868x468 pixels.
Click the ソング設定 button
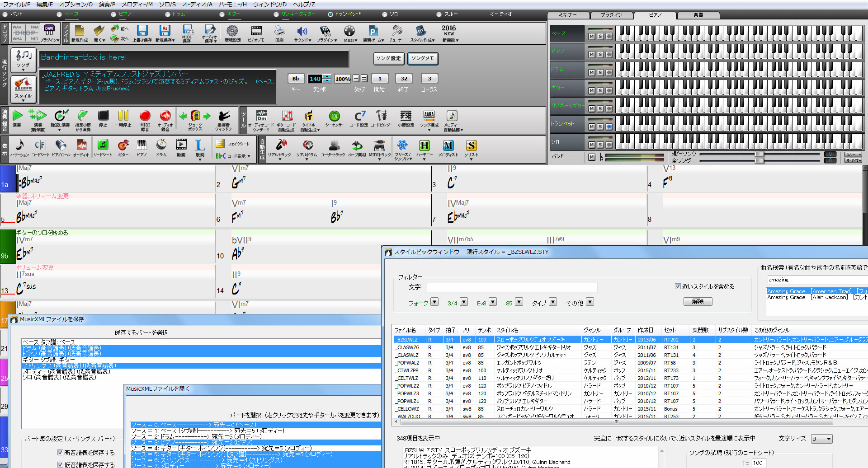[389, 58]
